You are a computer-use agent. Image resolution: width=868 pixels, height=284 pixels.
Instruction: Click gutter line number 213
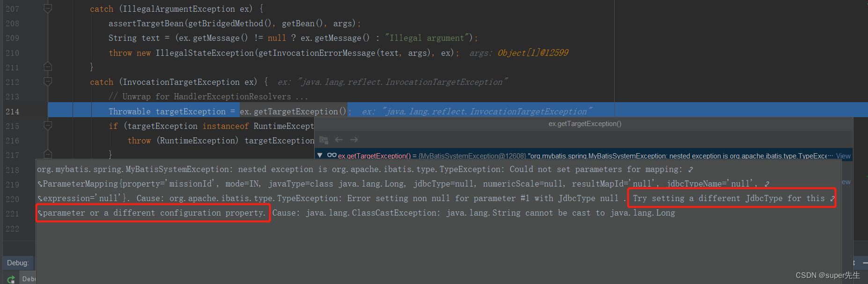tap(13, 97)
